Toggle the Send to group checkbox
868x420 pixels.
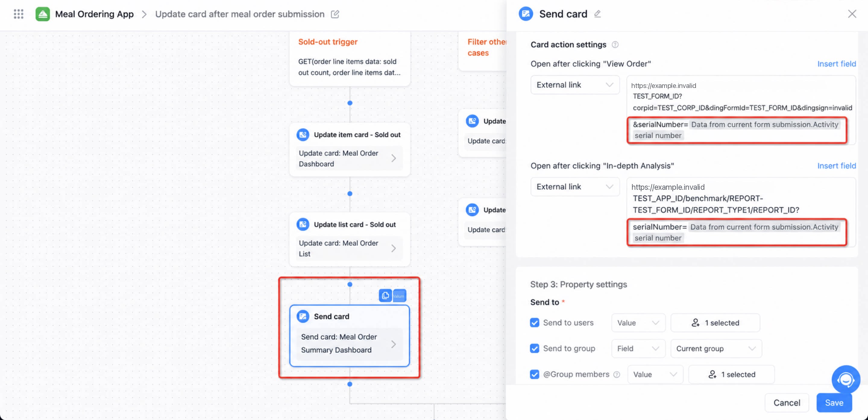pos(534,348)
